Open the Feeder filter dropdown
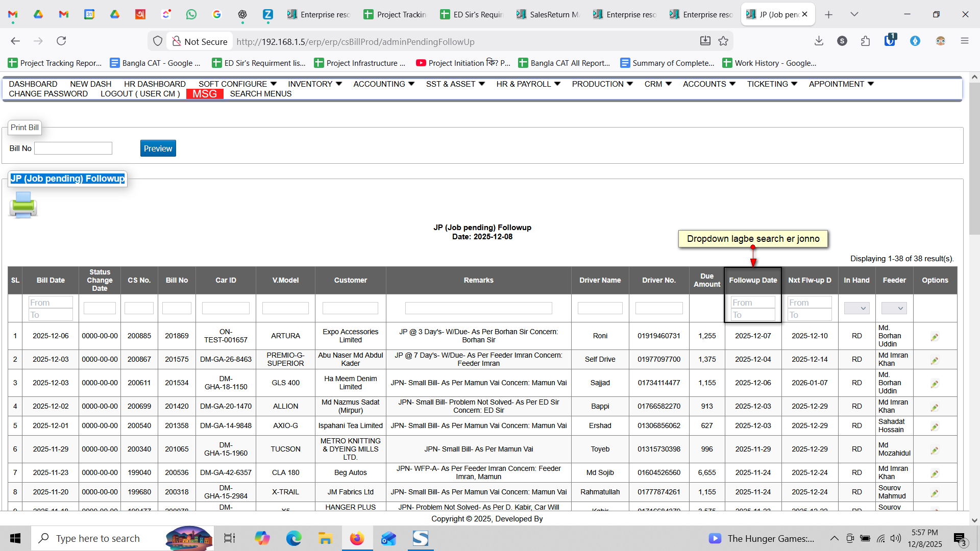 point(894,308)
